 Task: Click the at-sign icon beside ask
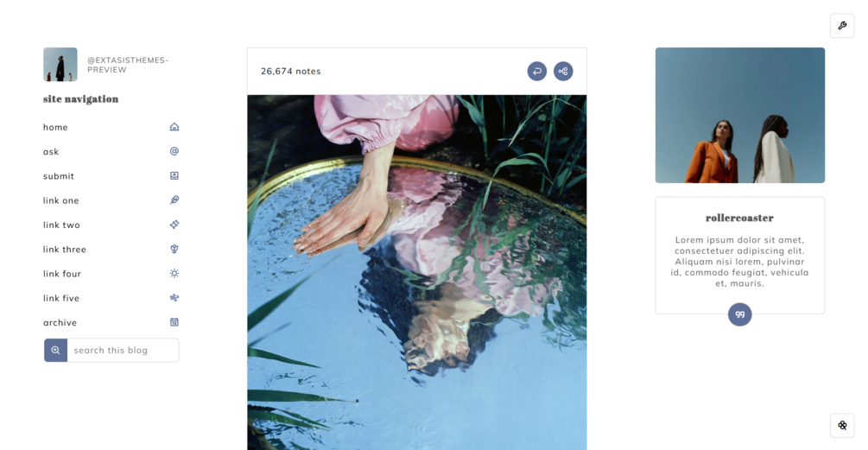click(174, 151)
